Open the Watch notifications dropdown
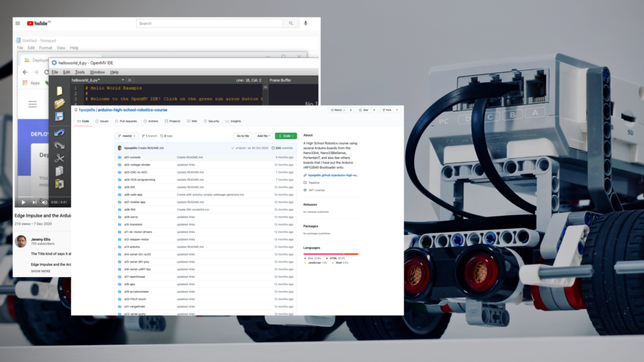This screenshot has height=362, width=644. coord(338,110)
